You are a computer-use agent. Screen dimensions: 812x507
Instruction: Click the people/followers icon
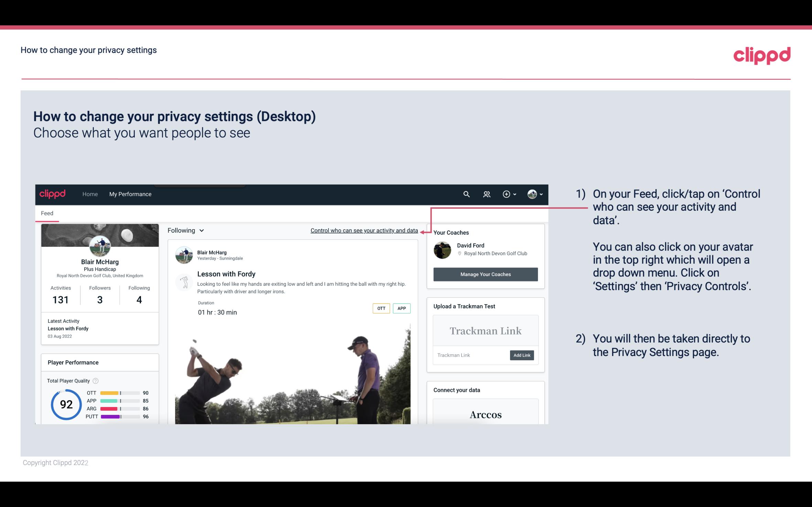coord(487,194)
